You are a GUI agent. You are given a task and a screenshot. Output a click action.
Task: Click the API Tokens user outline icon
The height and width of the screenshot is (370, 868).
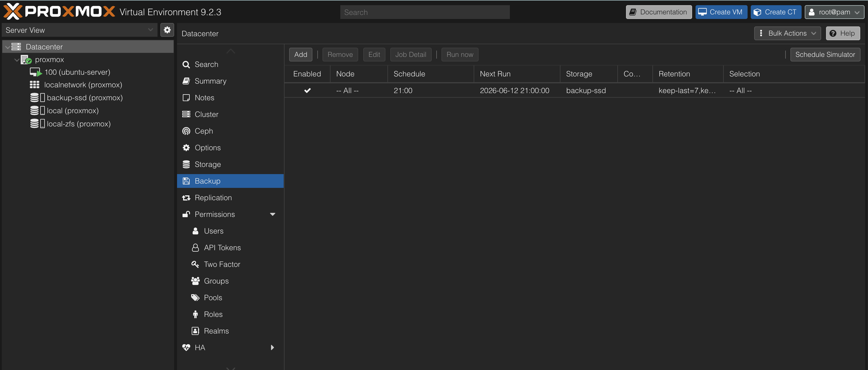click(195, 247)
